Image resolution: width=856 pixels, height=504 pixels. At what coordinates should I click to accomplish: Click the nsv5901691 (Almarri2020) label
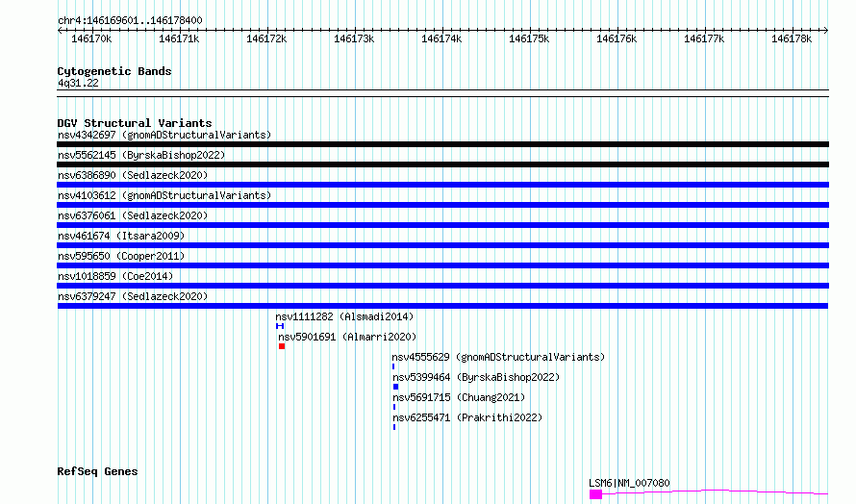pos(347,337)
